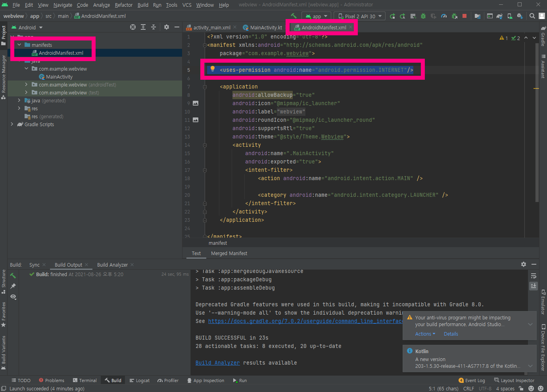Toggle the Resource Manager tool window

(4, 77)
